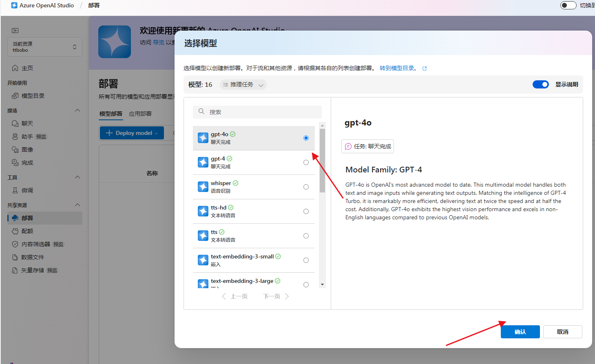Viewport: 595px width, 364px height.
Task: Click the assistant icon beside 助手
Action: pyautogui.click(x=15, y=137)
